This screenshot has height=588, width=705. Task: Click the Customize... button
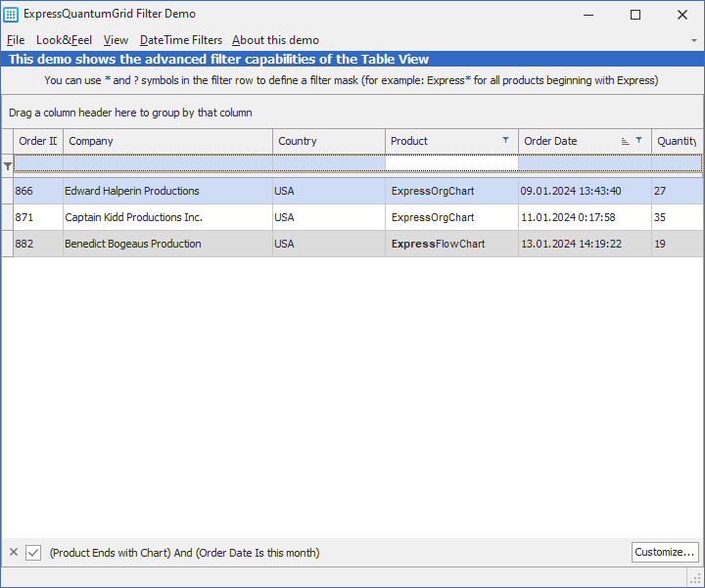(x=665, y=552)
